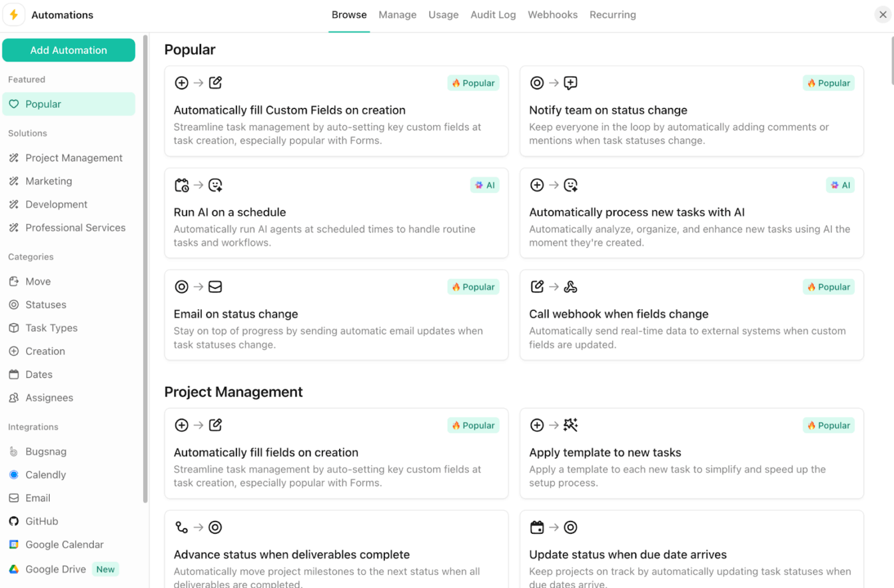Image resolution: width=894 pixels, height=588 pixels.
Task: Switch to the Manage tab
Action: 397,14
